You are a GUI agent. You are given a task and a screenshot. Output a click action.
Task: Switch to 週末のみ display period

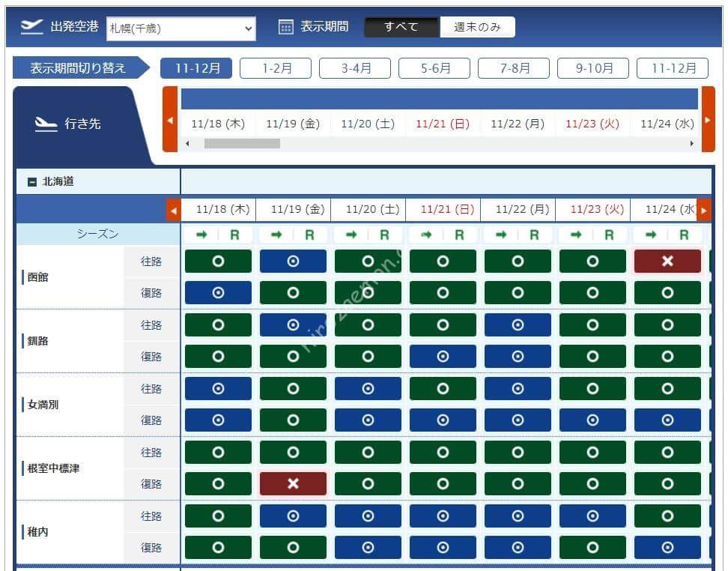(x=477, y=27)
